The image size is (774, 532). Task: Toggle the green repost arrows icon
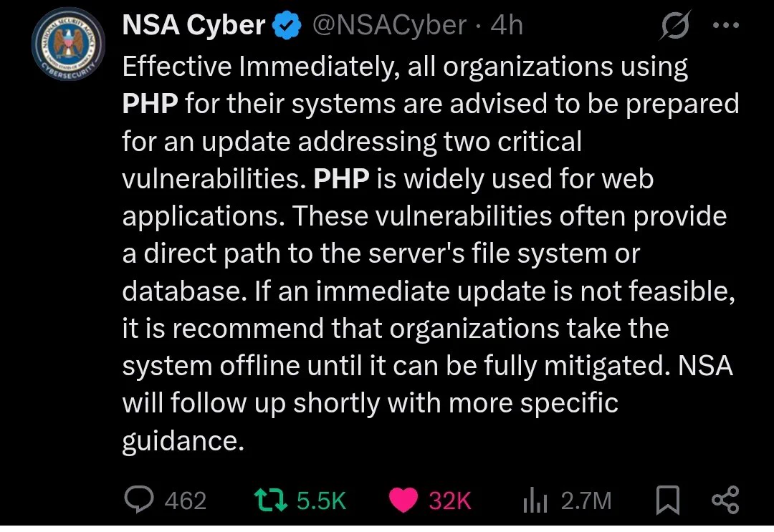(270, 500)
